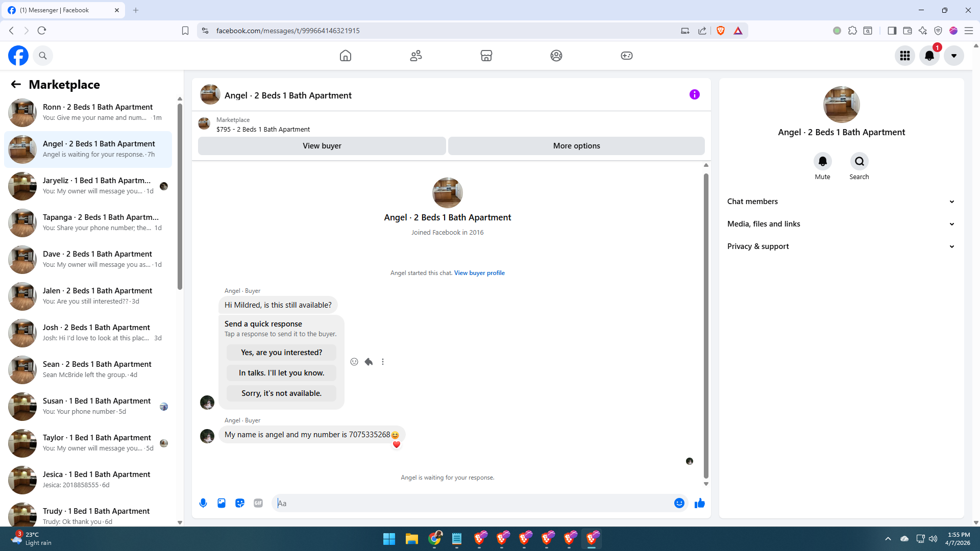Focus the message text input field
This screenshot has height=551, width=980.
point(473,504)
